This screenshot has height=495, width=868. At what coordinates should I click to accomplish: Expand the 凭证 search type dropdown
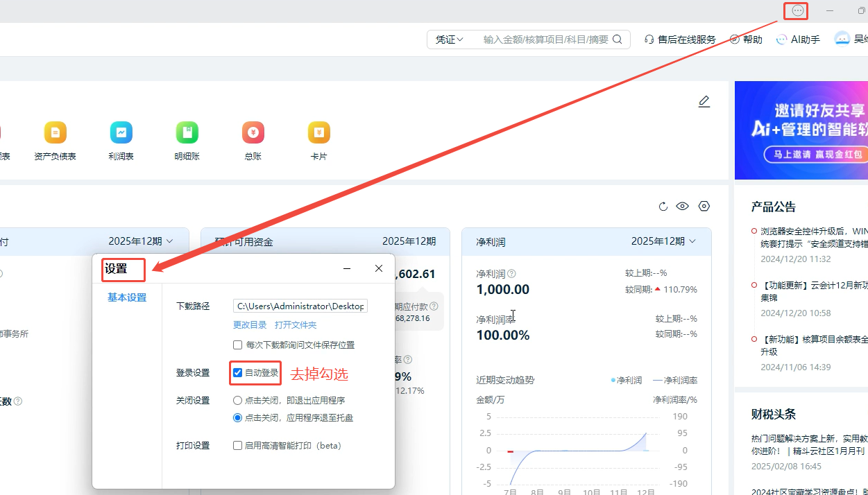tap(449, 40)
